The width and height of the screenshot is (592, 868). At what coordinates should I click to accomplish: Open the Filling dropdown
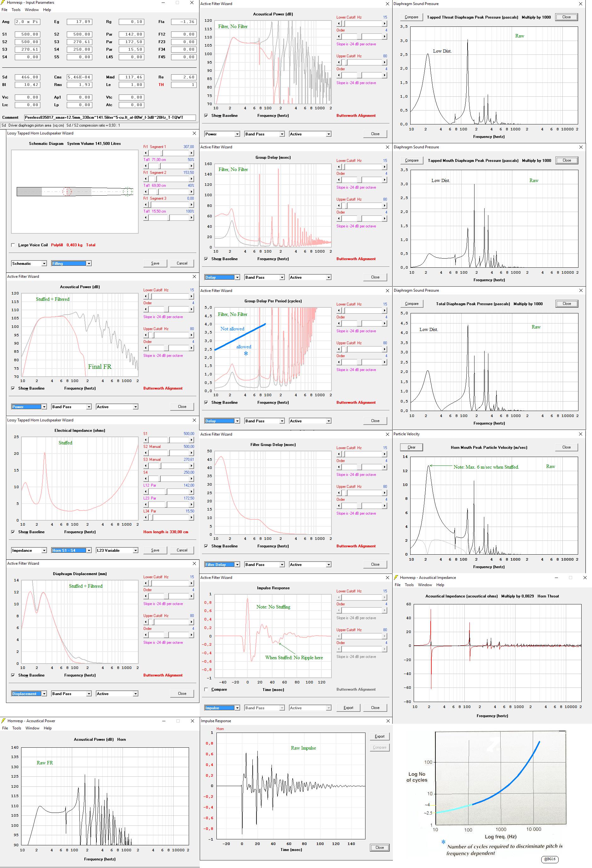72,263
